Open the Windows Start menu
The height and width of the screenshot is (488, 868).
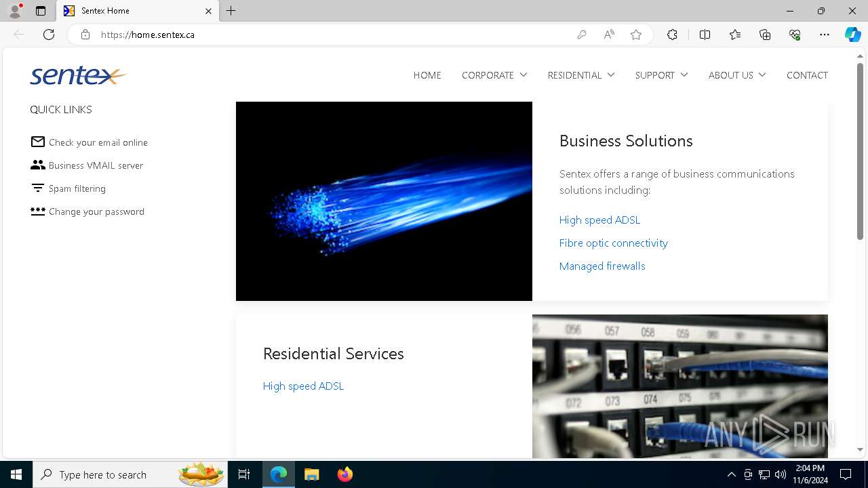(16, 474)
